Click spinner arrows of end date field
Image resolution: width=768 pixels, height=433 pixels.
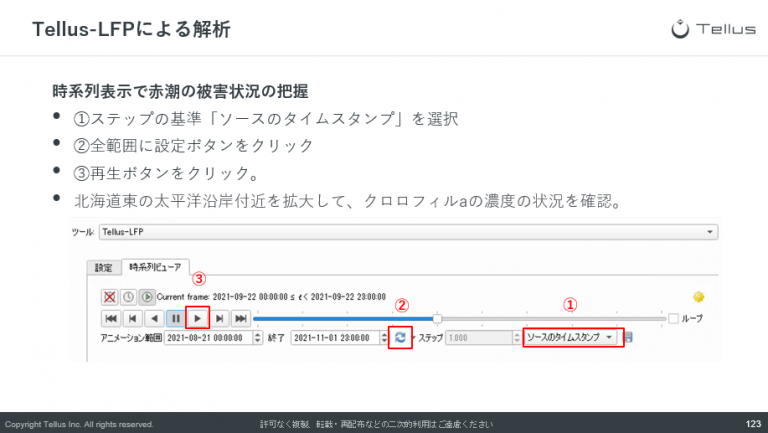(x=384, y=337)
